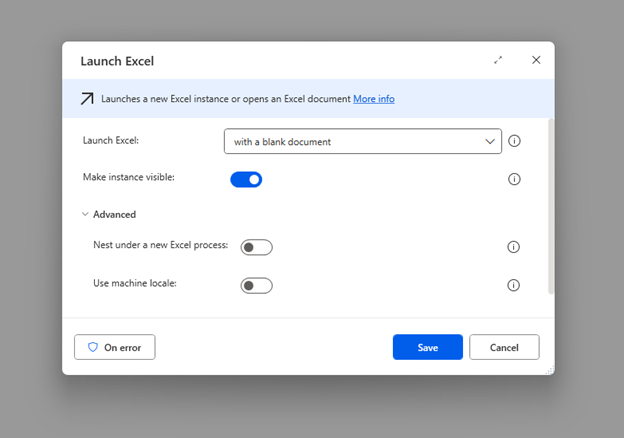Click the launch arrow icon in the info banner

coord(87,99)
